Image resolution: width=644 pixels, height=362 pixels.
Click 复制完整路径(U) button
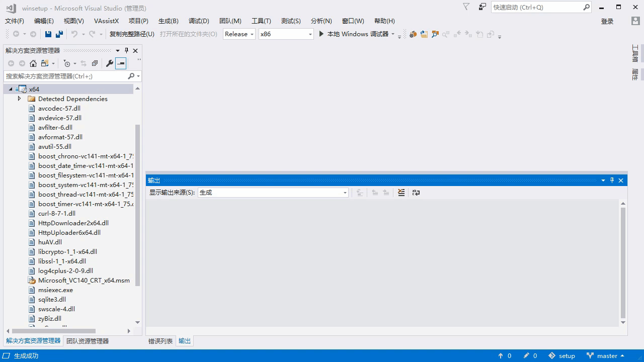[132, 34]
